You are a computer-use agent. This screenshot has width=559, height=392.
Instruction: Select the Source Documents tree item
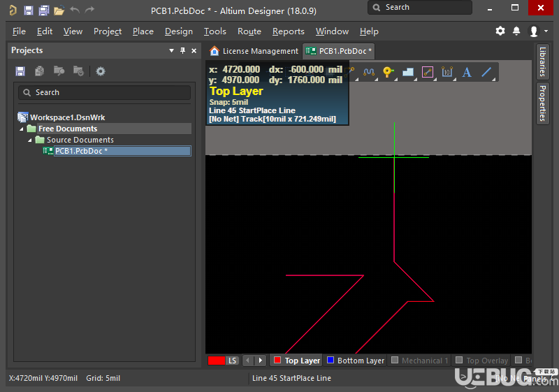[x=80, y=140]
